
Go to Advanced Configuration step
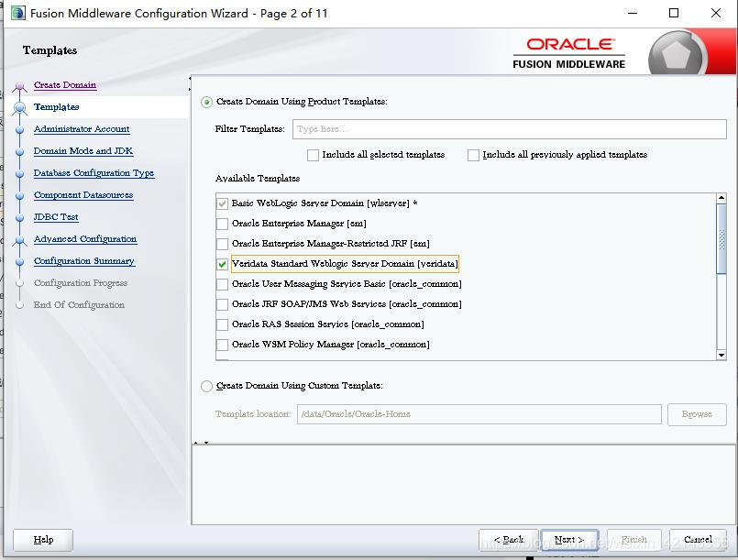tap(85, 239)
